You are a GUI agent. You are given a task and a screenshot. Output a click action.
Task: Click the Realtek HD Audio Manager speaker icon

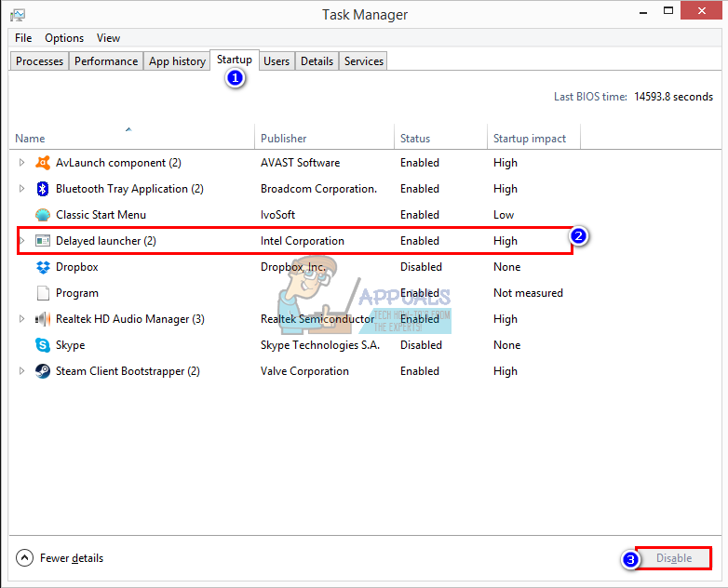click(x=43, y=319)
